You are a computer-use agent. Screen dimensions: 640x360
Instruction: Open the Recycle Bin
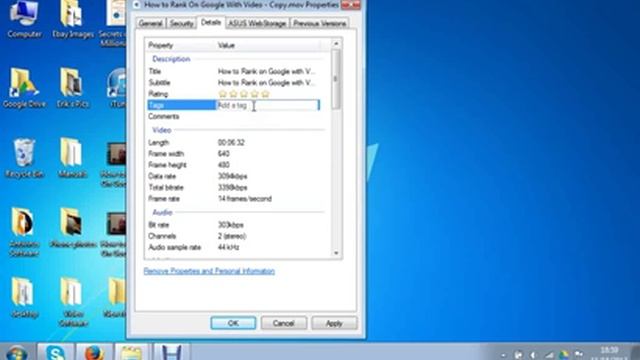(24, 158)
